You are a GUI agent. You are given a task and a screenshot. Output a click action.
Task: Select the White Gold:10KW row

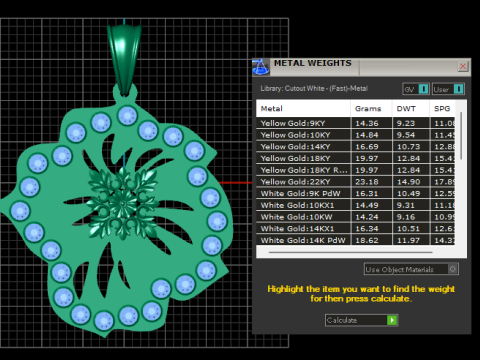[x=356, y=217]
